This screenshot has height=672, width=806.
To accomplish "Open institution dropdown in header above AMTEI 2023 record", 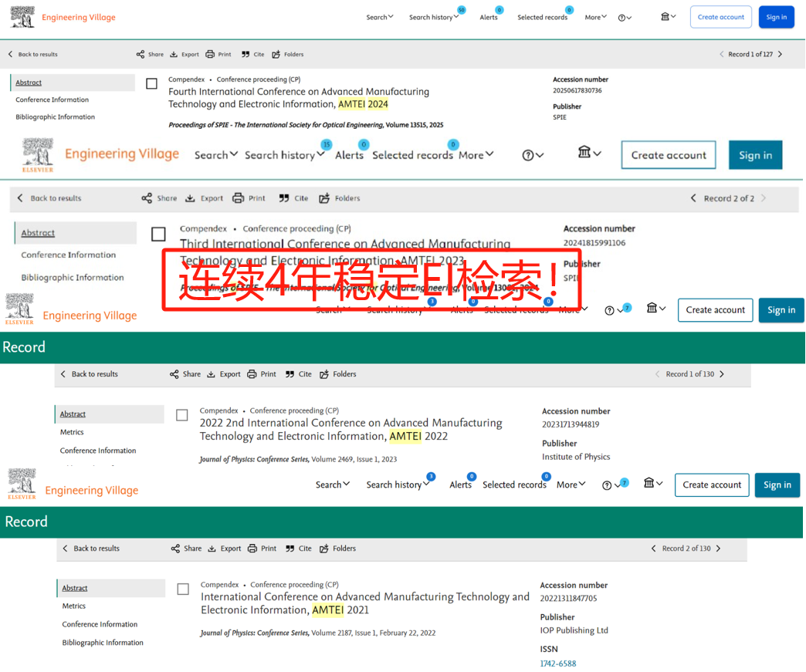I will click(590, 153).
